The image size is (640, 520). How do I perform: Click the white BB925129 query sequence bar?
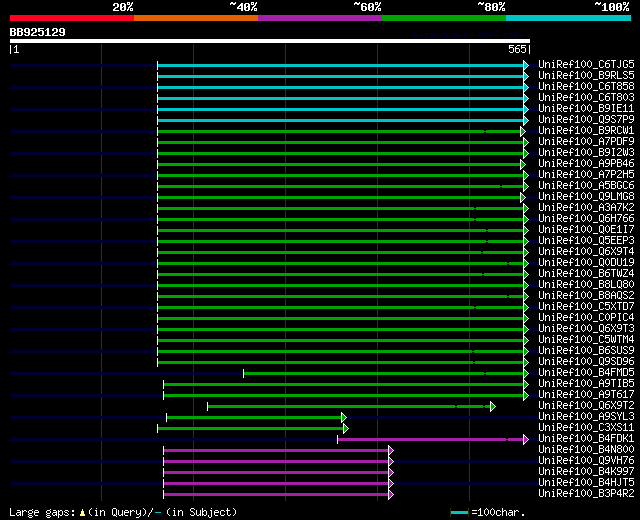coord(270,41)
